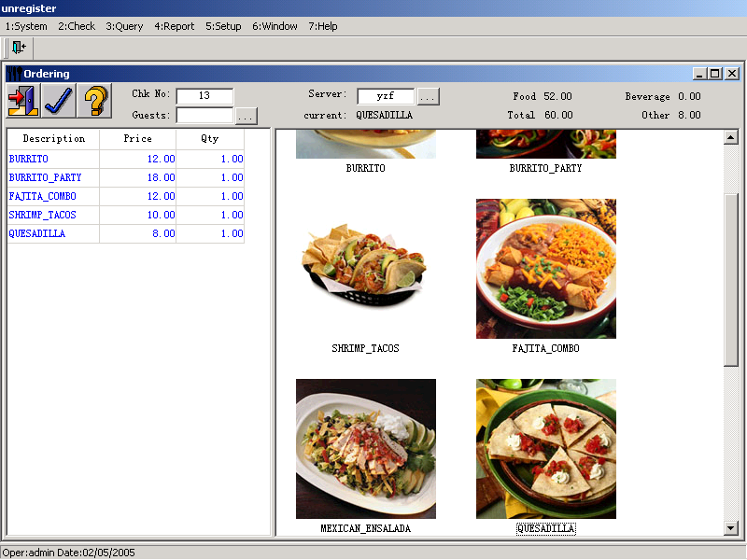747x560 pixels.
Task: Select the BURRITO_PARTY picture at top
Action: pyautogui.click(x=546, y=144)
